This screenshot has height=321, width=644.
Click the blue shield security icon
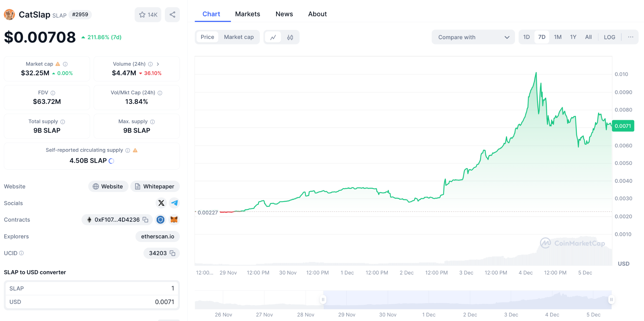click(x=160, y=220)
